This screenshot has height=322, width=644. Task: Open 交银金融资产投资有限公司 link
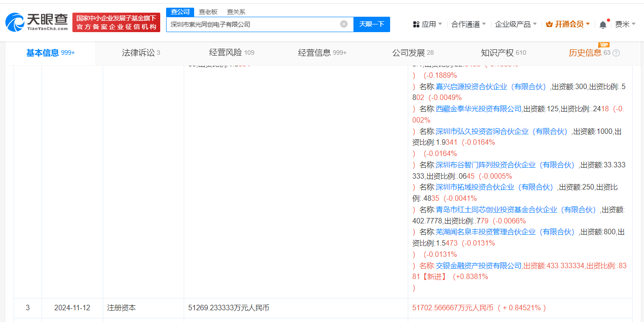[478, 265]
